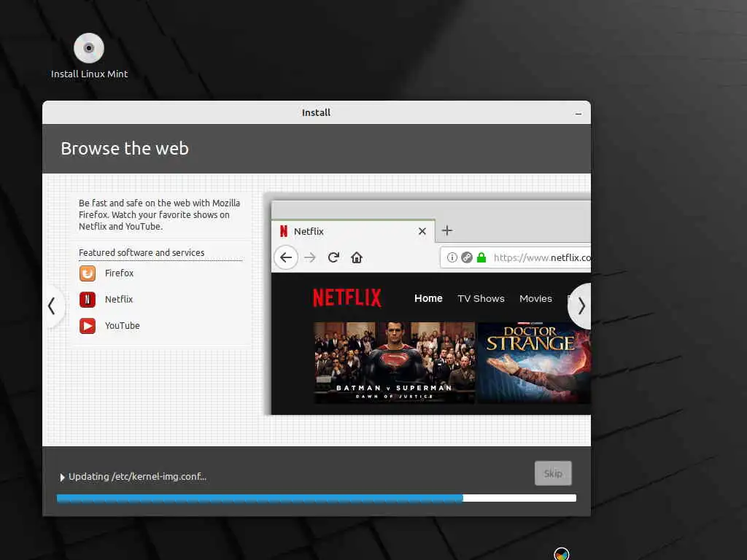The width and height of the screenshot is (747, 560).
Task: Click the site info icon in address bar
Action: pyautogui.click(x=452, y=257)
